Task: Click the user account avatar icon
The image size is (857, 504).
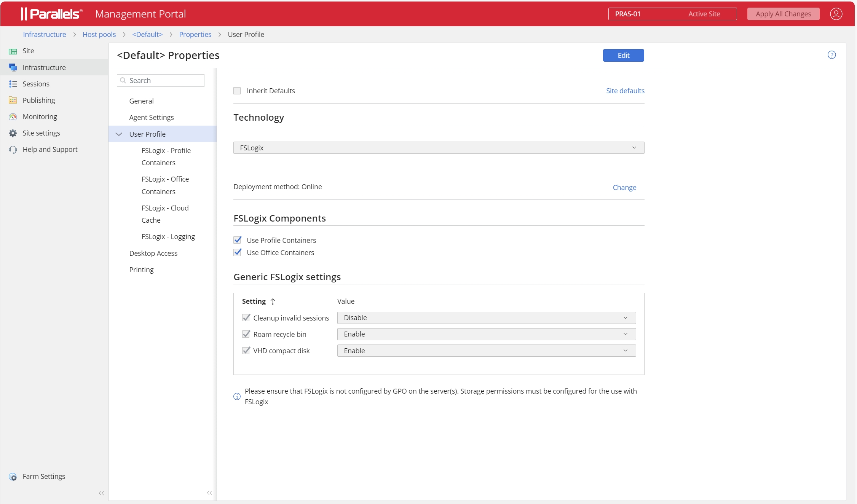Action: 836,14
